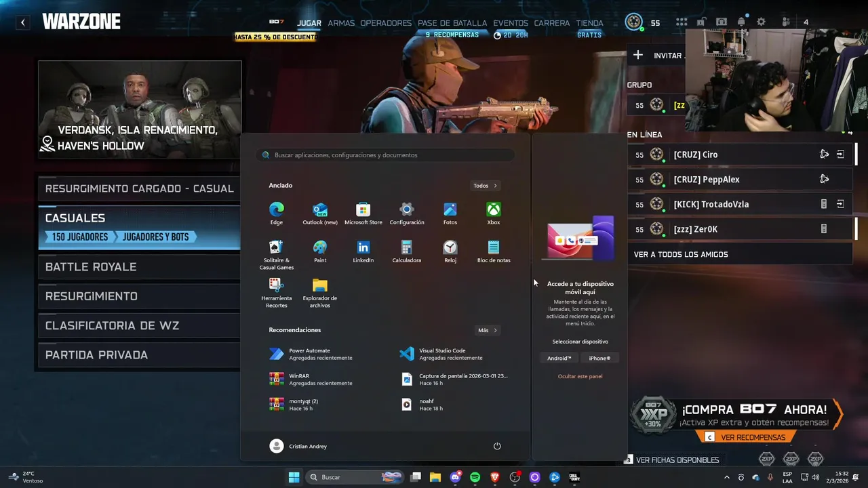
Task: Open Cristian Andrey user profile
Action: click(x=298, y=446)
